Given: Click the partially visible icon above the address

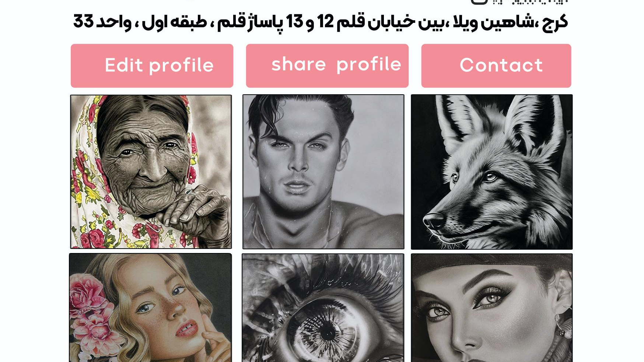Looking at the screenshot, I should coord(479,2).
